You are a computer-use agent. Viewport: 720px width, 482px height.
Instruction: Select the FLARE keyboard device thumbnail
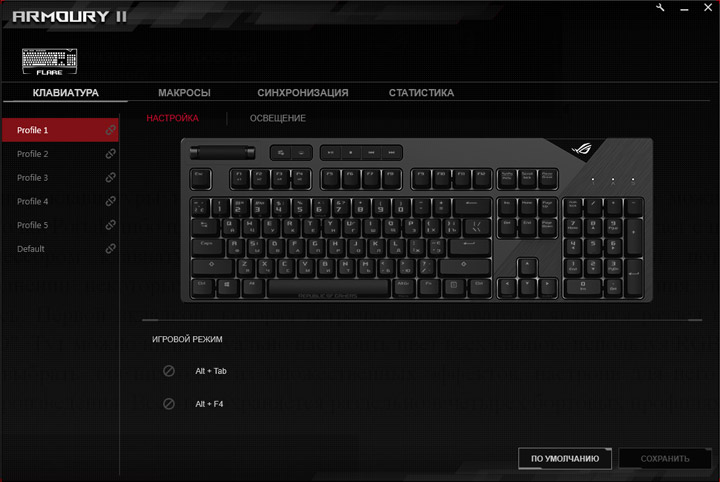point(50,62)
